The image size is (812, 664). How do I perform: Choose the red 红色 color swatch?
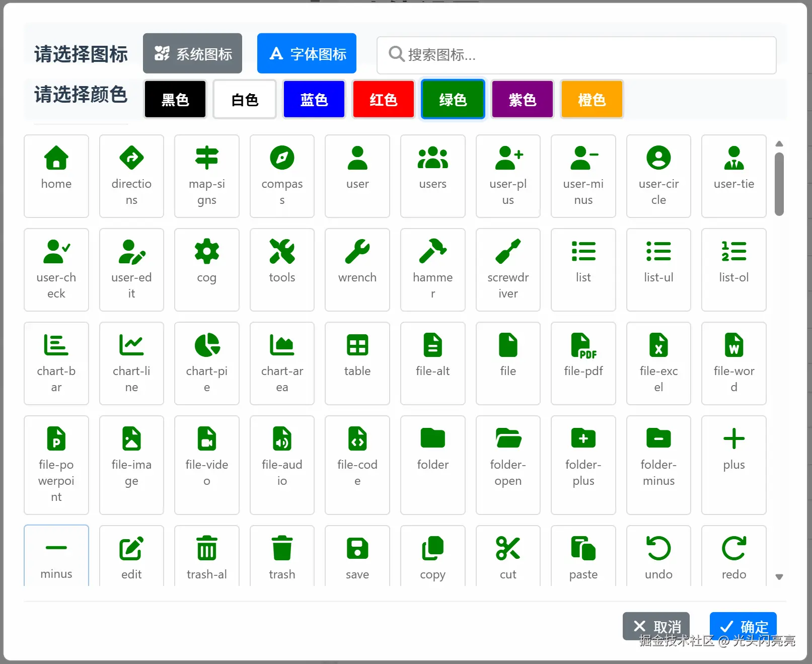click(383, 99)
